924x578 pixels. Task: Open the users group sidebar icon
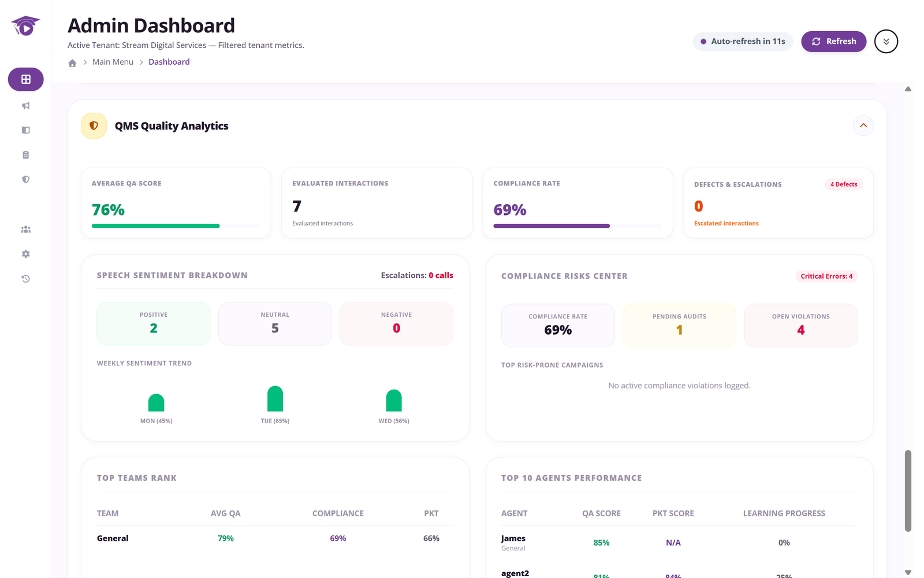coord(25,229)
